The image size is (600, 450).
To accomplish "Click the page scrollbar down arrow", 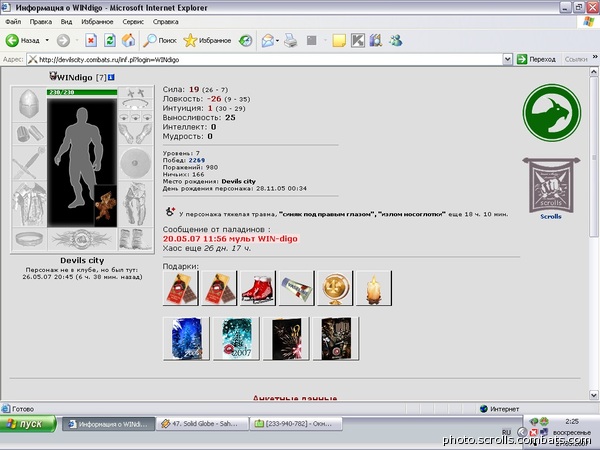I will [x=594, y=395].
